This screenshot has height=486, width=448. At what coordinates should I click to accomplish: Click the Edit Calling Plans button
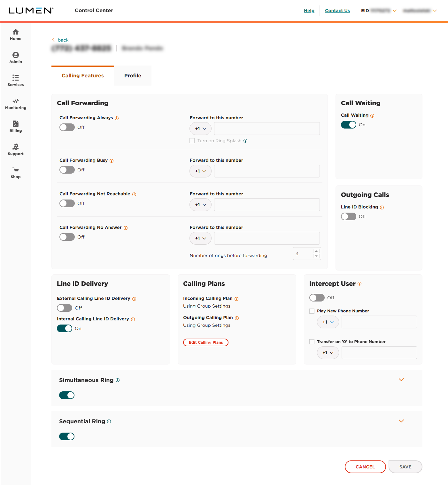pyautogui.click(x=205, y=342)
